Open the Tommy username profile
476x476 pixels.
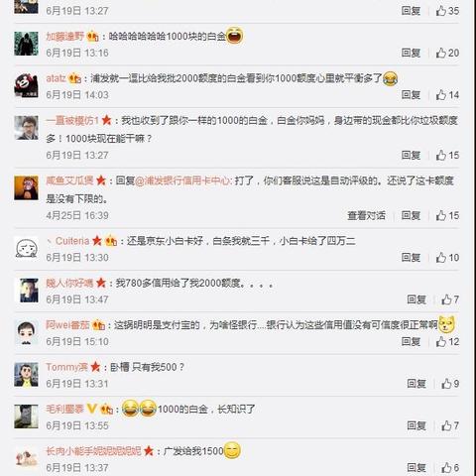pyautogui.click(x=66, y=367)
